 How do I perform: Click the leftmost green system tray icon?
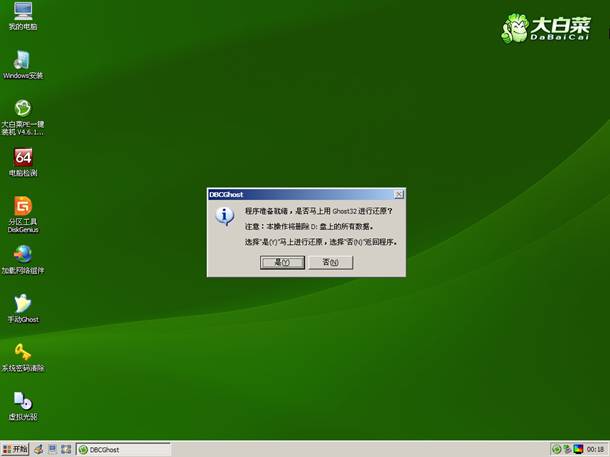557,449
